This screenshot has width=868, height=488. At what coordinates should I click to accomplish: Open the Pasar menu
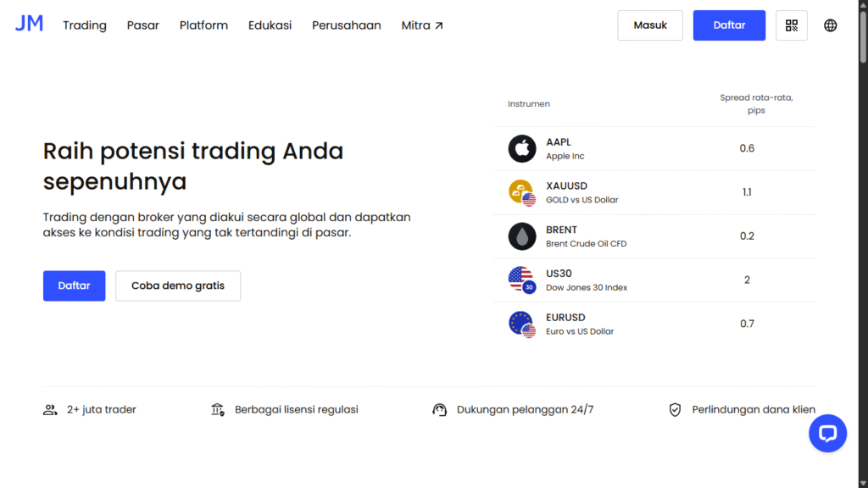click(x=142, y=25)
